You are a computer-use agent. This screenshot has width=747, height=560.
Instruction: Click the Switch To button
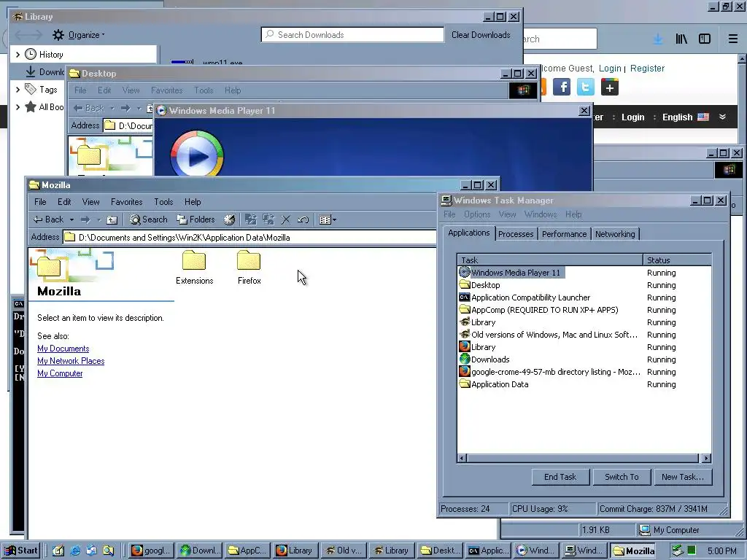coord(622,477)
